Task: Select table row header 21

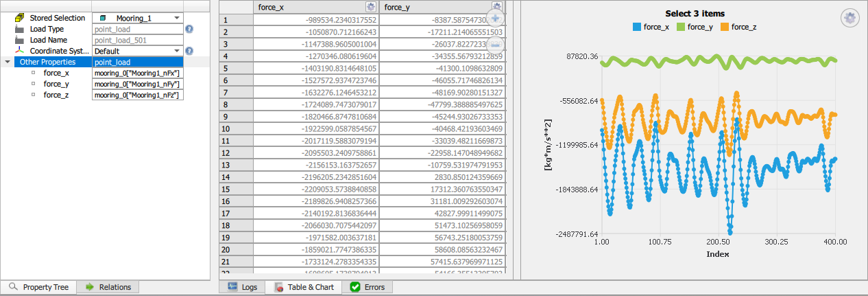Action: point(236,262)
